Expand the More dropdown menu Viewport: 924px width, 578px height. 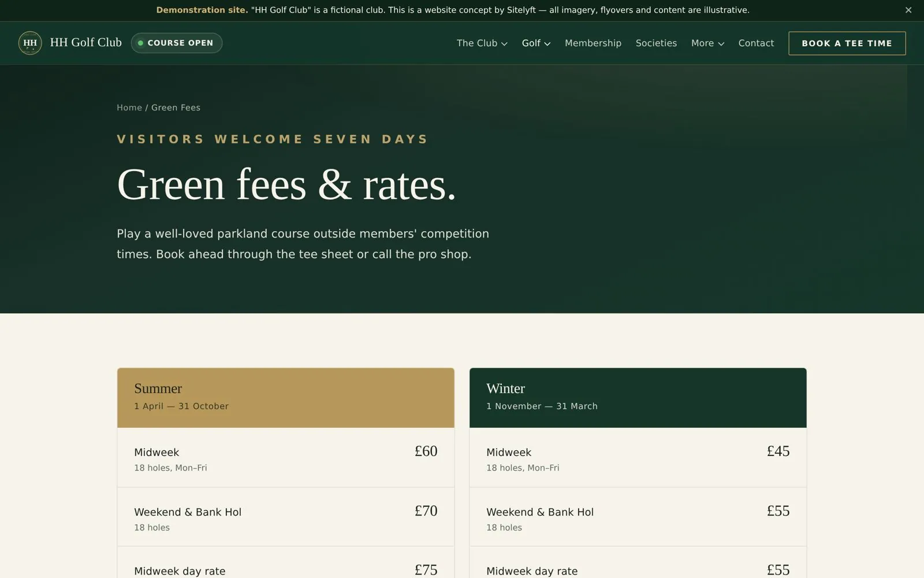click(707, 43)
